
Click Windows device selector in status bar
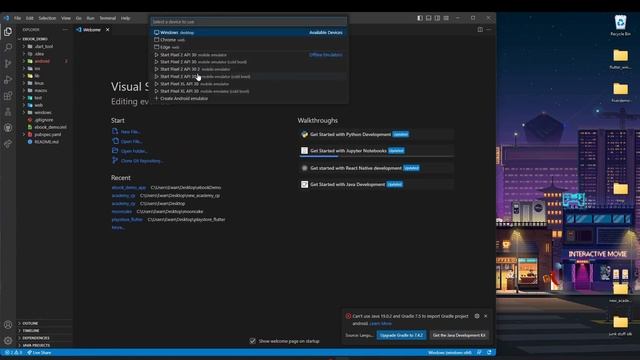(449, 352)
